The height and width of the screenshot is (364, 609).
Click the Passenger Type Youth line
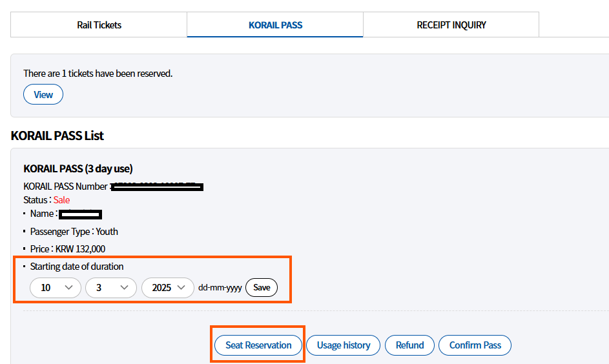[74, 232]
